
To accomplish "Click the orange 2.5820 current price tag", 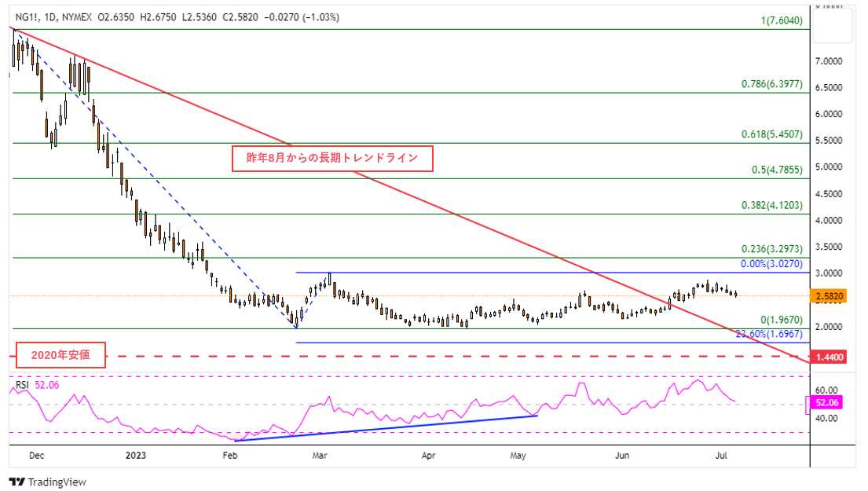I will (829, 296).
